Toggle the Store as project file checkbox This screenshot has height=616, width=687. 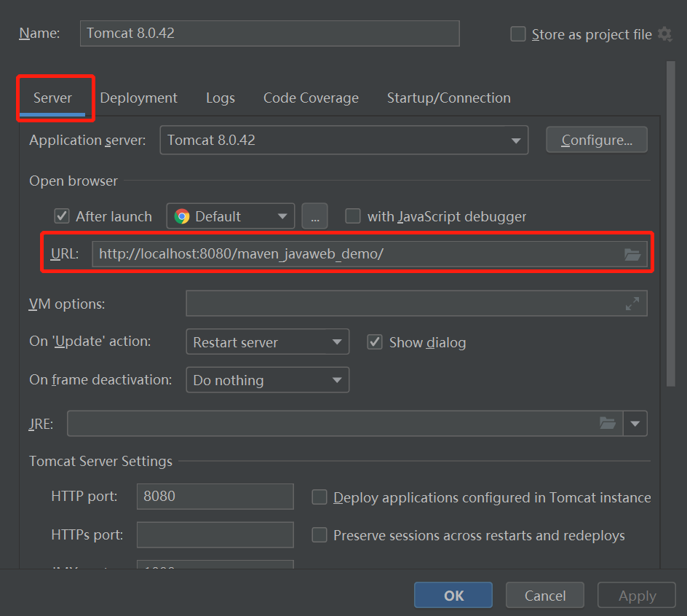518,33
